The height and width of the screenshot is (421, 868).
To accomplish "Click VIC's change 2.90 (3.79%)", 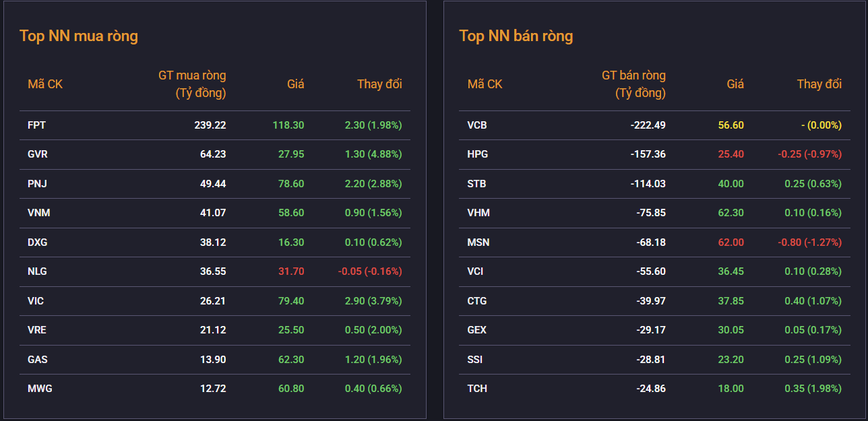I will [373, 301].
